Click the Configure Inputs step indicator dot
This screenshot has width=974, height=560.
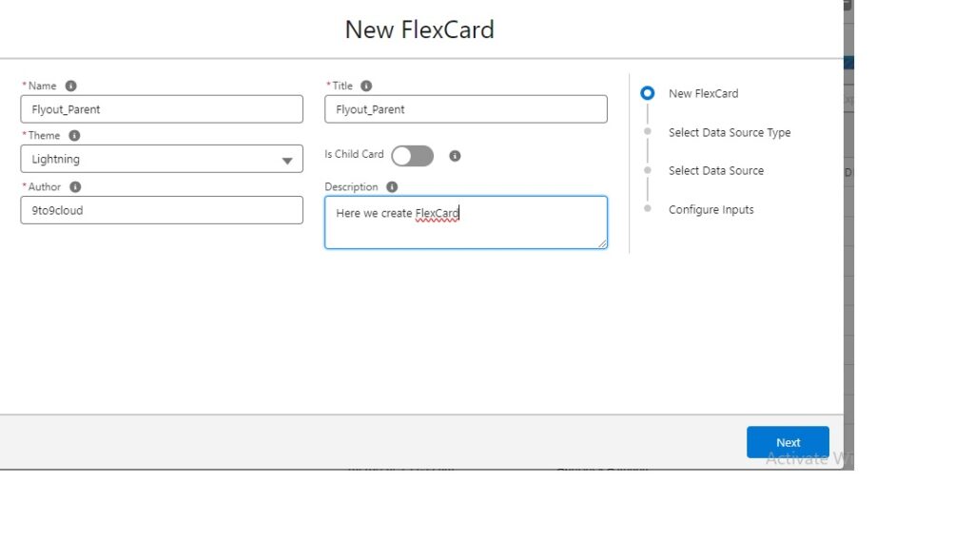click(648, 209)
